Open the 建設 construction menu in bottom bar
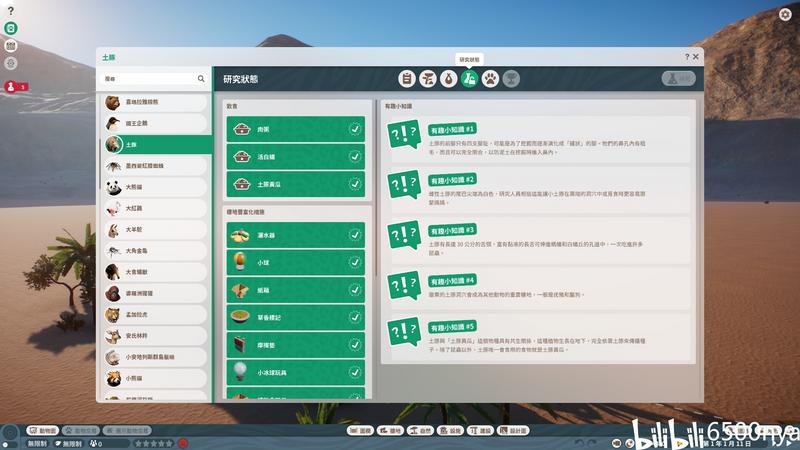 481,431
